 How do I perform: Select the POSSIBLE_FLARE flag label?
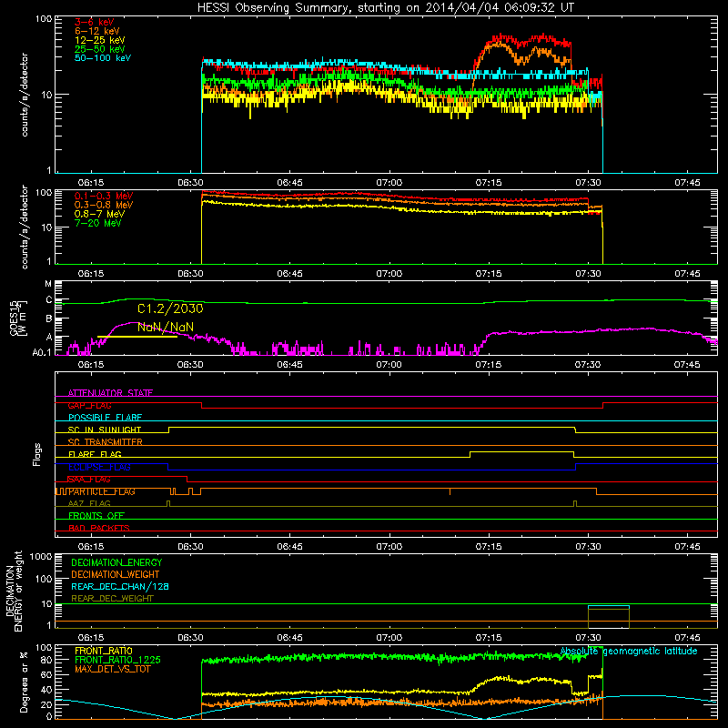(105, 418)
